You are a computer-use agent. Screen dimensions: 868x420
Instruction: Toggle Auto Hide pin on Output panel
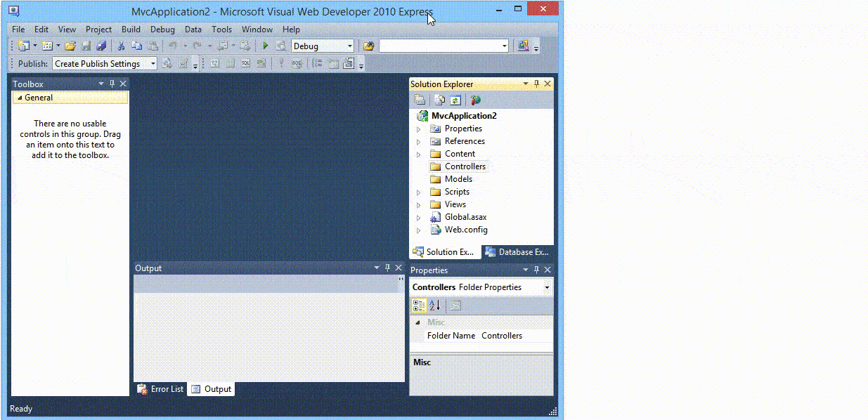pos(387,268)
